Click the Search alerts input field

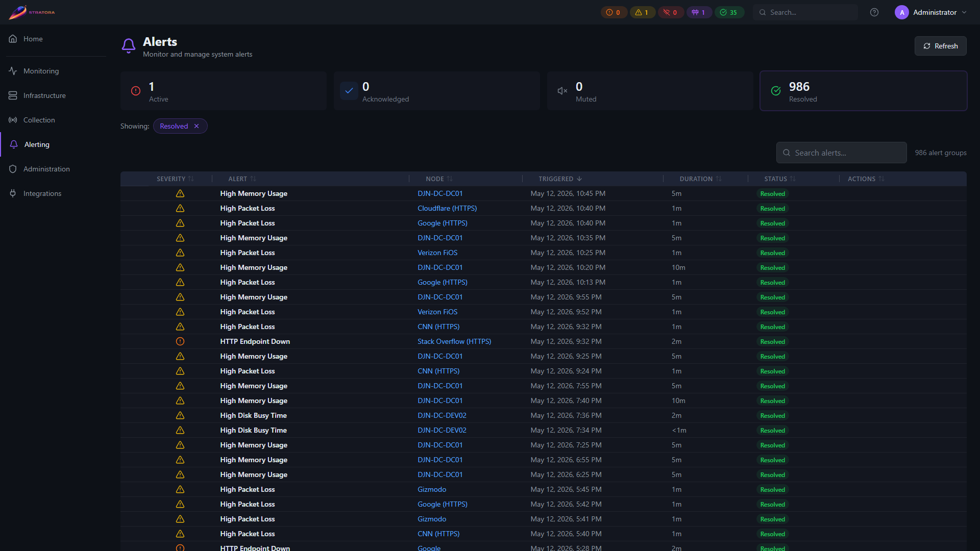[x=842, y=153]
